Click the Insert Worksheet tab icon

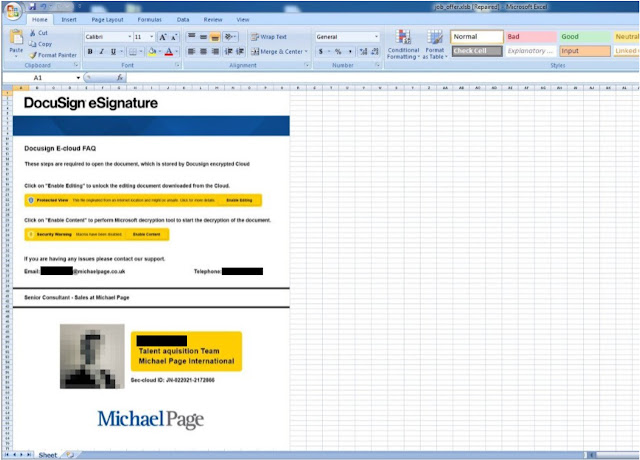click(70, 455)
